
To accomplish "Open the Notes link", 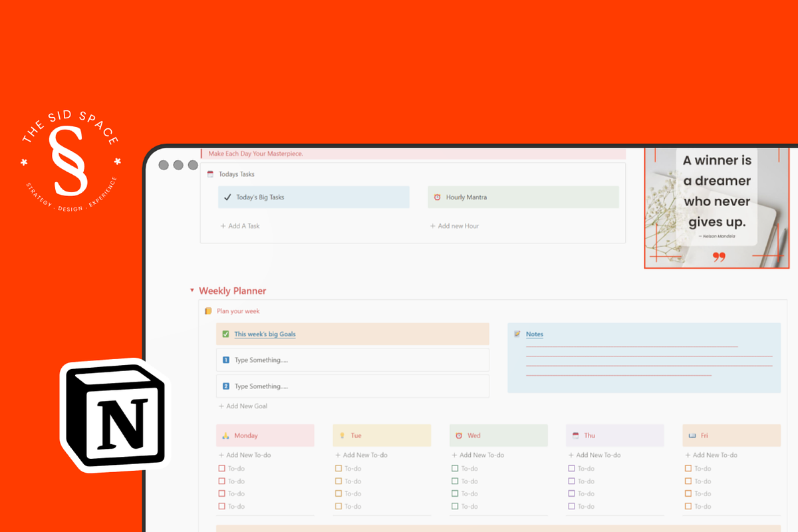I will coord(535,334).
